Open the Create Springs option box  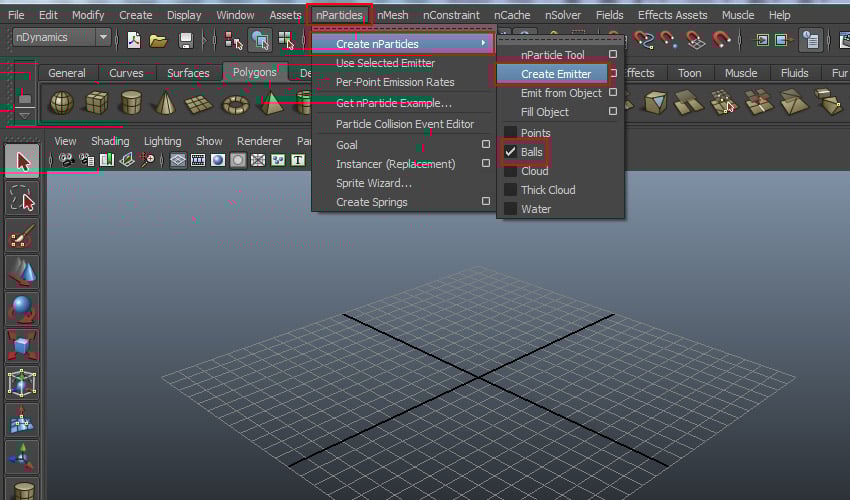[486, 201]
